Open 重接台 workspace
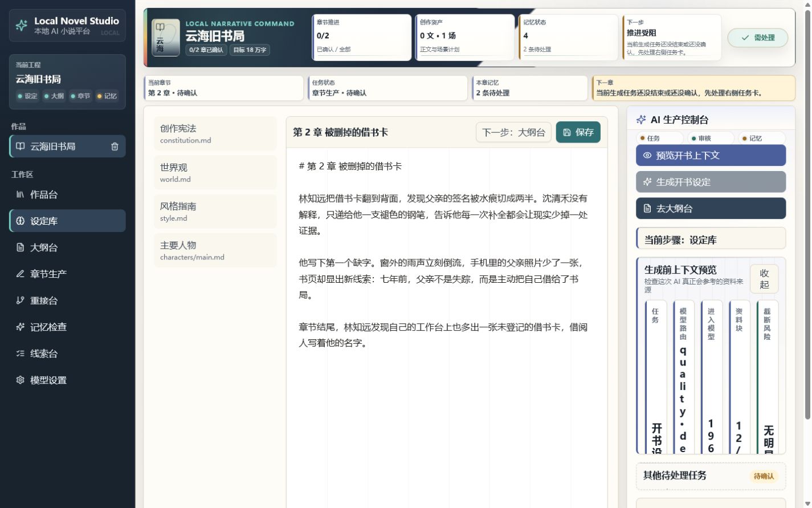Image resolution: width=812 pixels, height=508 pixels. (67, 300)
